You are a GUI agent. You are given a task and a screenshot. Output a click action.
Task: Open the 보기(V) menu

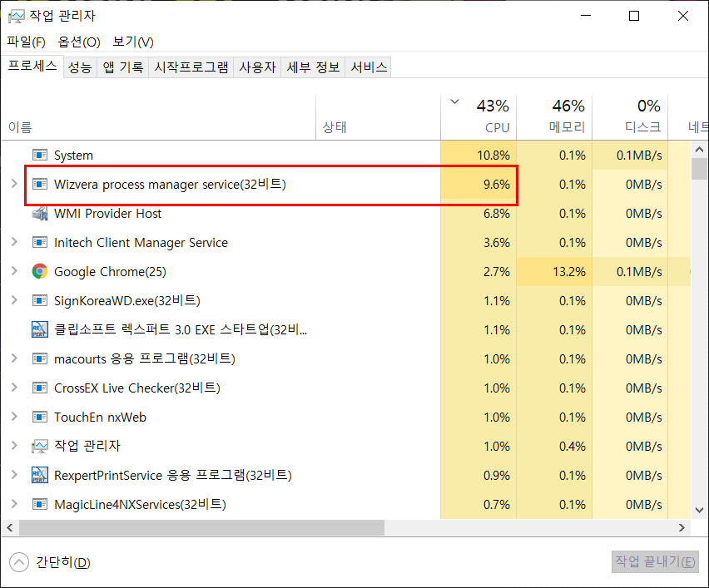tap(133, 42)
